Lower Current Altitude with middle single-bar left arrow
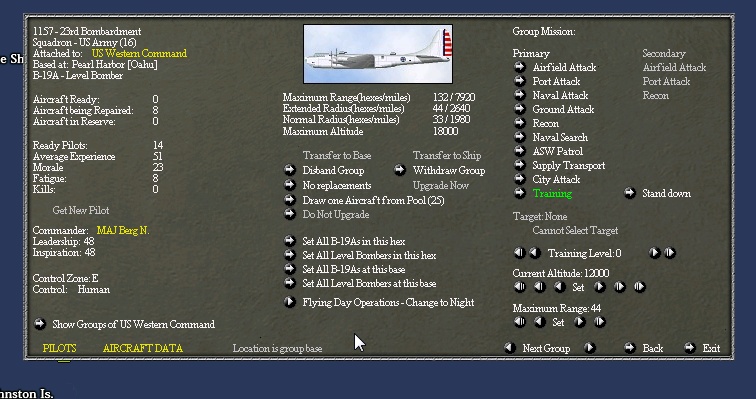Image resolution: width=756 pixels, height=399 pixels. [540, 287]
